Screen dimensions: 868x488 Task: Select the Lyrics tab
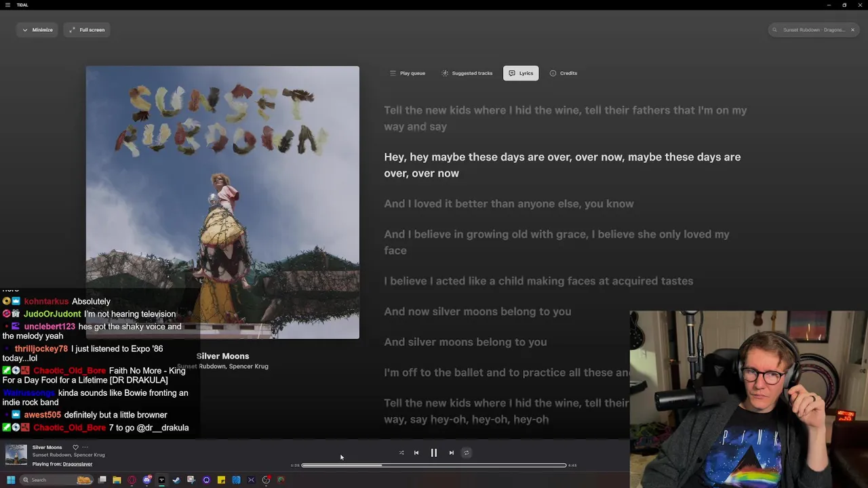pyautogui.click(x=521, y=73)
